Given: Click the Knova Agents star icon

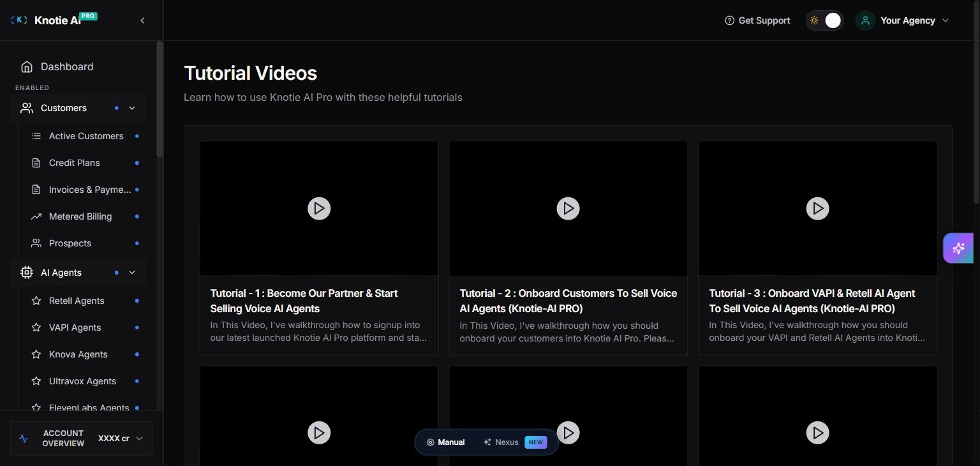Looking at the screenshot, I should [36, 354].
